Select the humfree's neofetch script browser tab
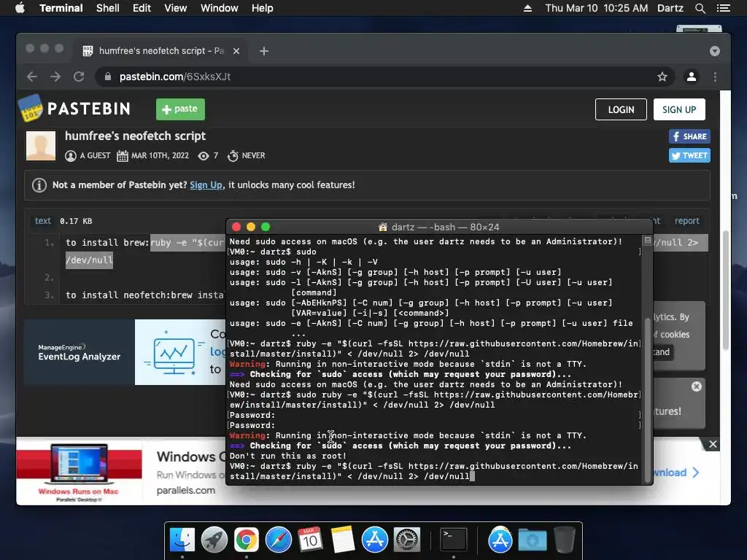This screenshot has height=560, width=747. coord(161,50)
